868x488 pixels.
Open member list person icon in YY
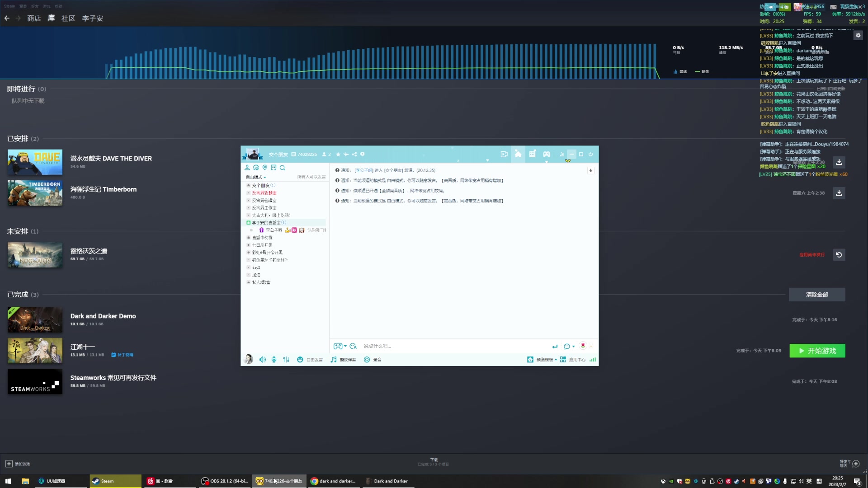click(247, 168)
